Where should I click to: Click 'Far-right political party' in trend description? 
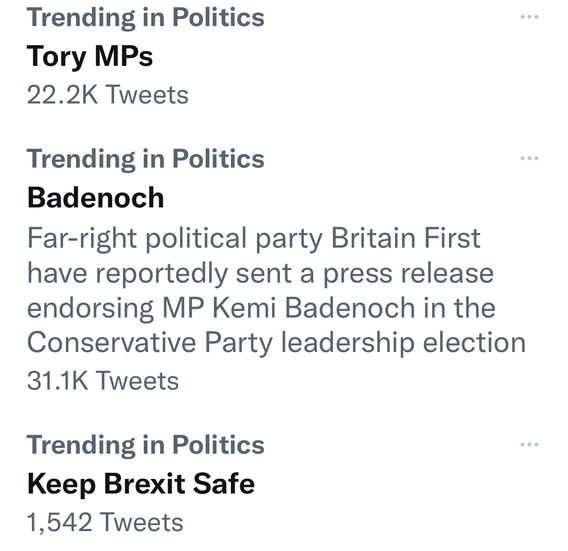coord(175,239)
